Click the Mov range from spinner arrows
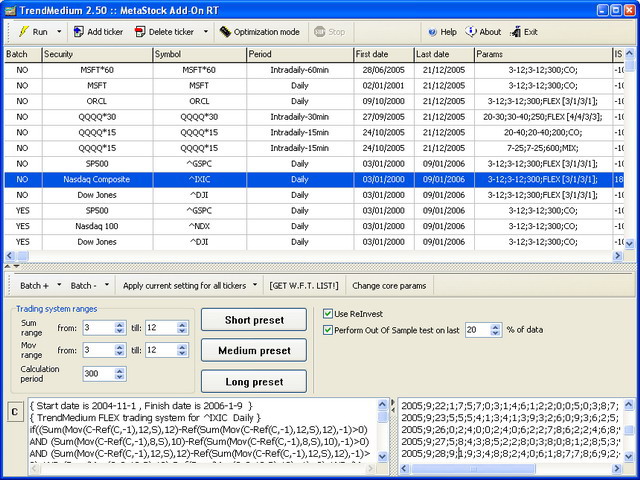This screenshot has width=640, height=480. coord(120,350)
